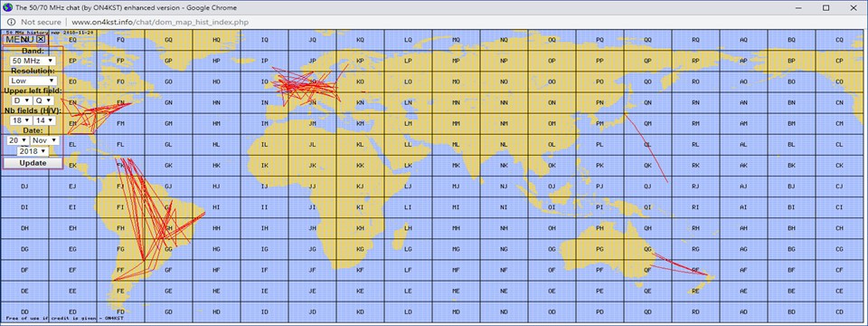Click the QG grid square over Australia

pyautogui.click(x=647, y=250)
